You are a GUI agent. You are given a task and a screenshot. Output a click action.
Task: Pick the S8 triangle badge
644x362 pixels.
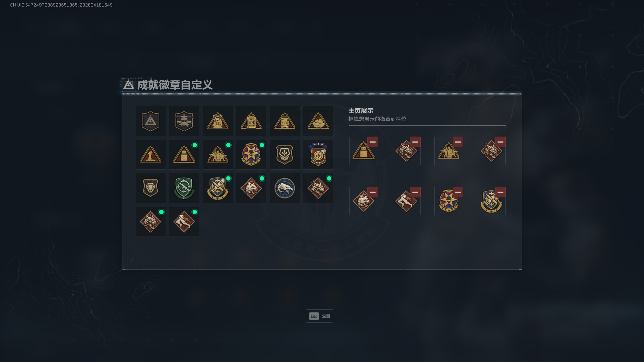tap(285, 121)
